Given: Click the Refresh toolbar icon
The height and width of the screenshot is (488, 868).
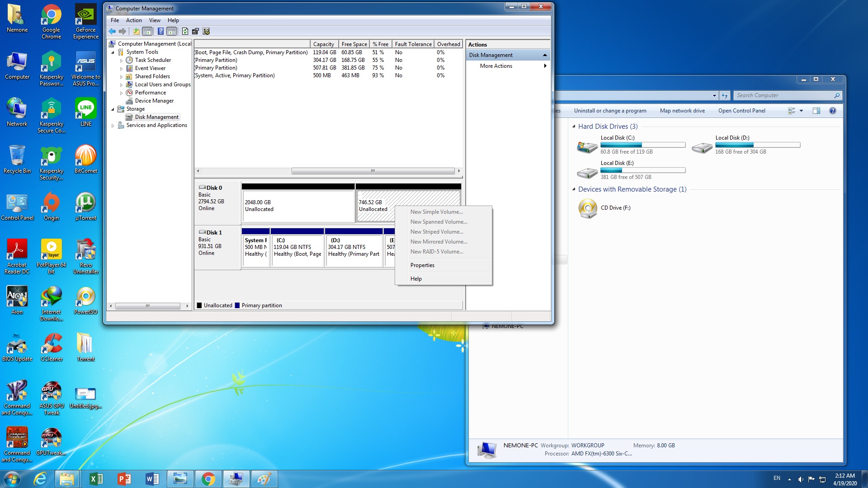Looking at the screenshot, I should pos(185,31).
